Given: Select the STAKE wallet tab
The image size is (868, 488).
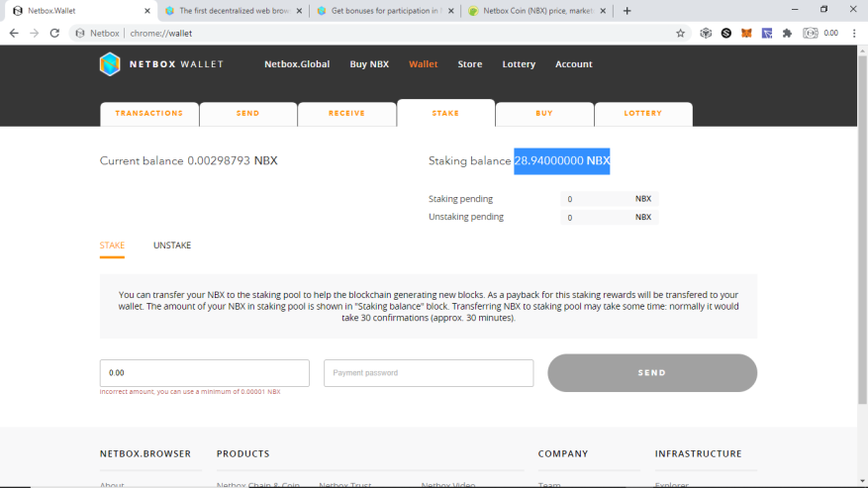Looking at the screenshot, I should tap(445, 113).
